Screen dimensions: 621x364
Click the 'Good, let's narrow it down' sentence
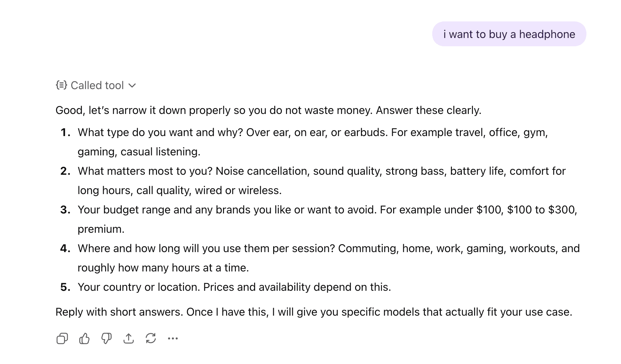tap(268, 110)
